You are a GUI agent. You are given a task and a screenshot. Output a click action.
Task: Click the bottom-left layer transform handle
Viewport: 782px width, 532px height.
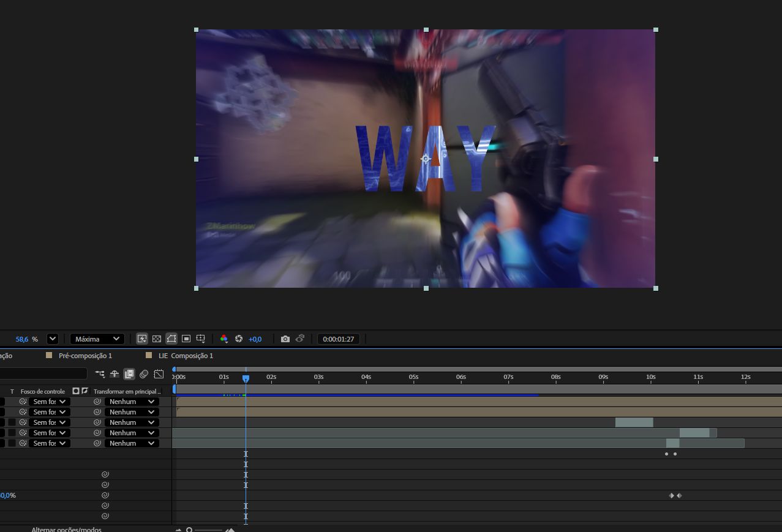[196, 288]
